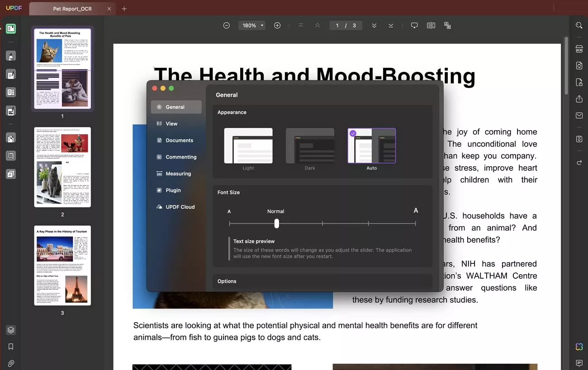Image resolution: width=588 pixels, height=370 pixels.
Task: Click the Font Size slider handle
Action: [x=276, y=224]
